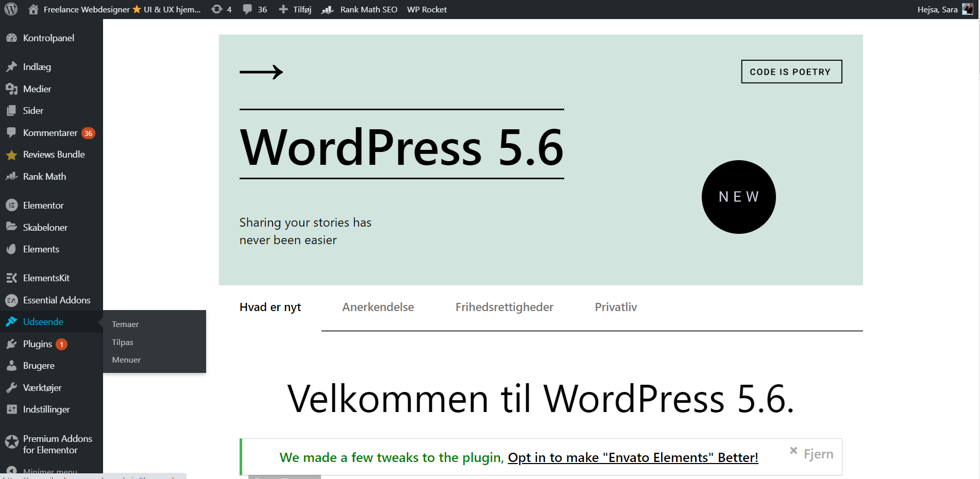Click the Kommentarer 36 count badge
Screen dimensions: 980x479
coord(88,133)
